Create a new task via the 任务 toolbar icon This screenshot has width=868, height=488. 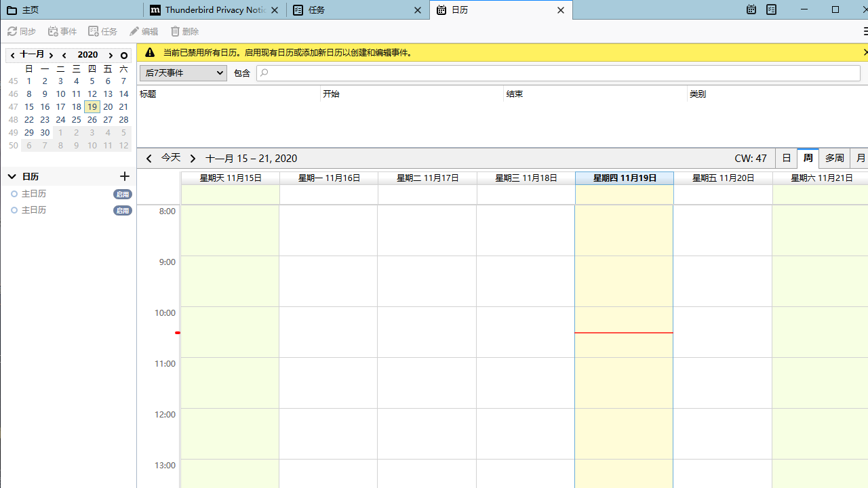tap(102, 31)
